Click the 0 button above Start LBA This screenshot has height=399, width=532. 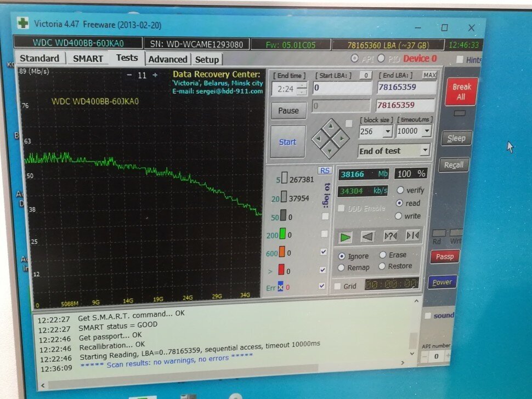pyautogui.click(x=366, y=75)
